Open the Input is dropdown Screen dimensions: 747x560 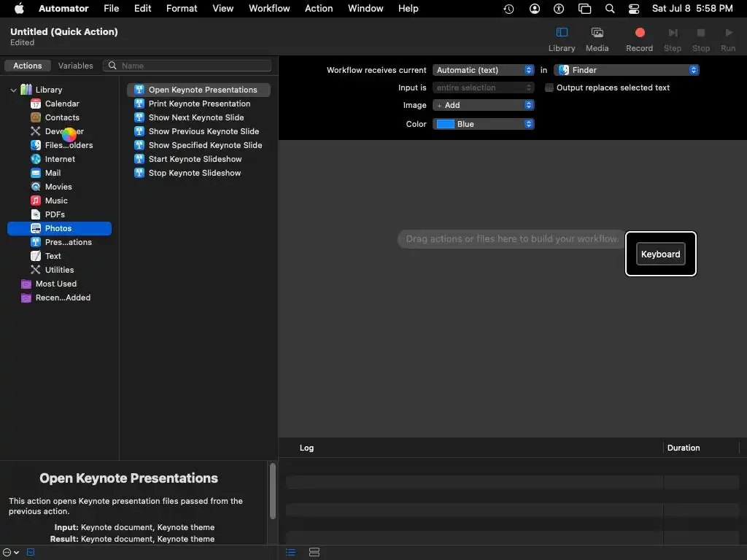[x=483, y=87]
